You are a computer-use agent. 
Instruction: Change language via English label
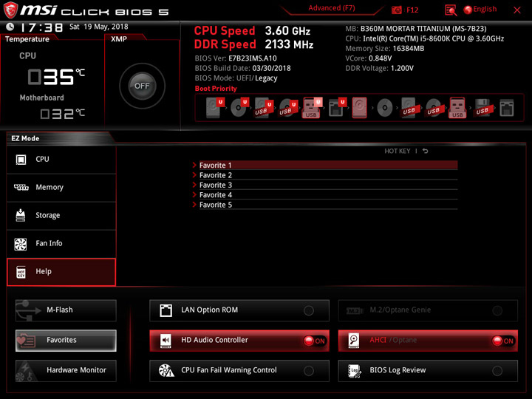485,9
